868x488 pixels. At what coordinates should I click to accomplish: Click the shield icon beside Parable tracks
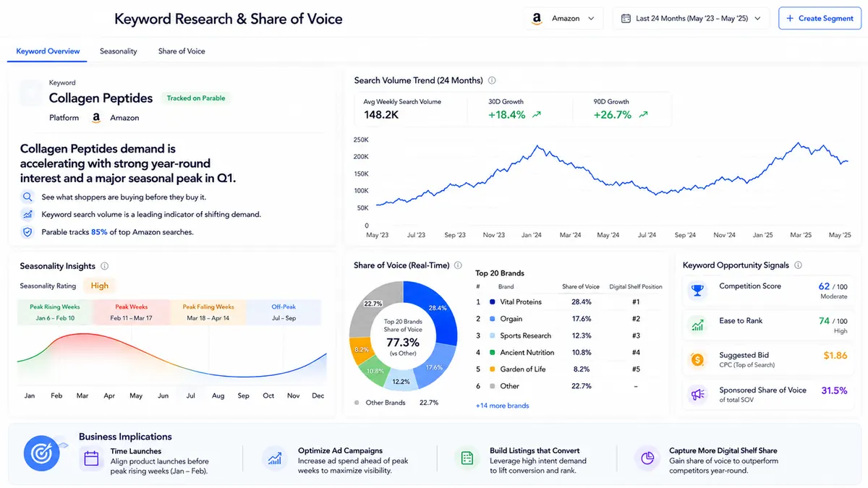[27, 232]
